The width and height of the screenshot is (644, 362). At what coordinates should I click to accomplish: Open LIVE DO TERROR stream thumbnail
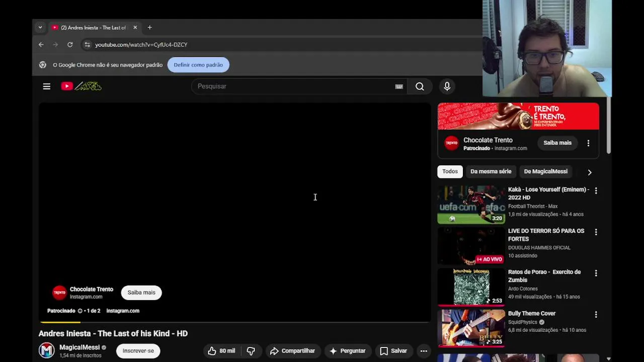pyautogui.click(x=471, y=246)
